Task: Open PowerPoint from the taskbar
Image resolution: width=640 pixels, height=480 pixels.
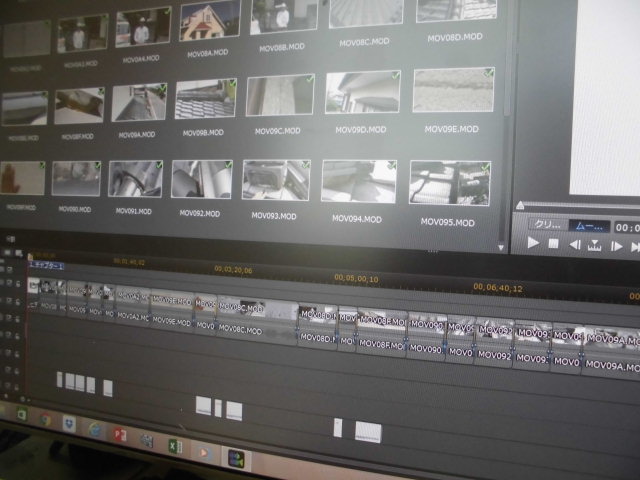Action: [120, 435]
